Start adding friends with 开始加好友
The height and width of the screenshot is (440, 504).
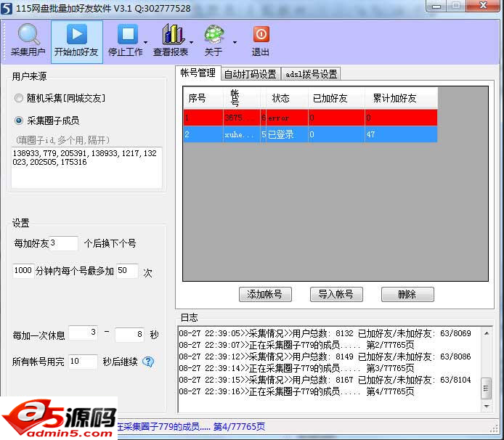76,42
